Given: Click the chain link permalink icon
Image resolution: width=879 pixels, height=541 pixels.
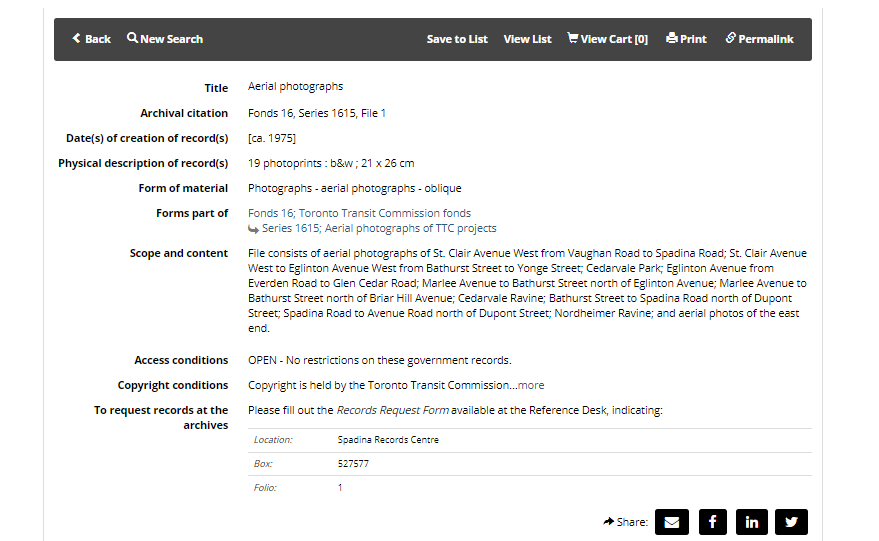Looking at the screenshot, I should pos(730,38).
